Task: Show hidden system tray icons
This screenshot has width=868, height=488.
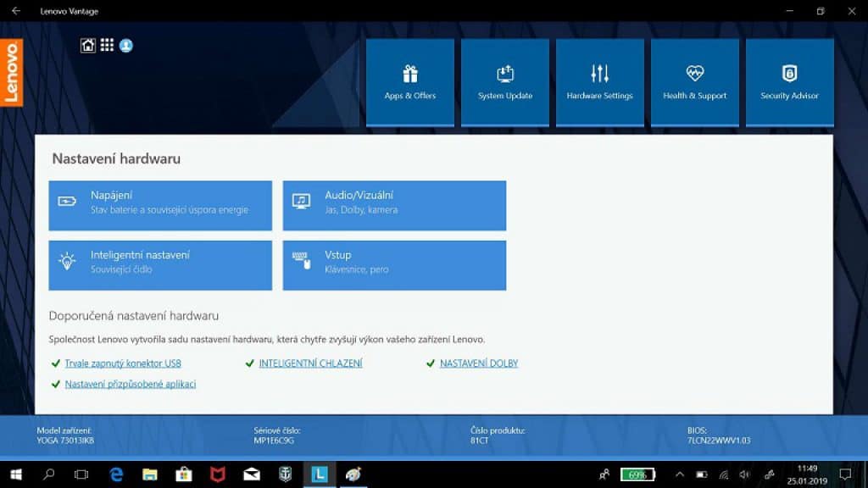Action: [x=680, y=474]
